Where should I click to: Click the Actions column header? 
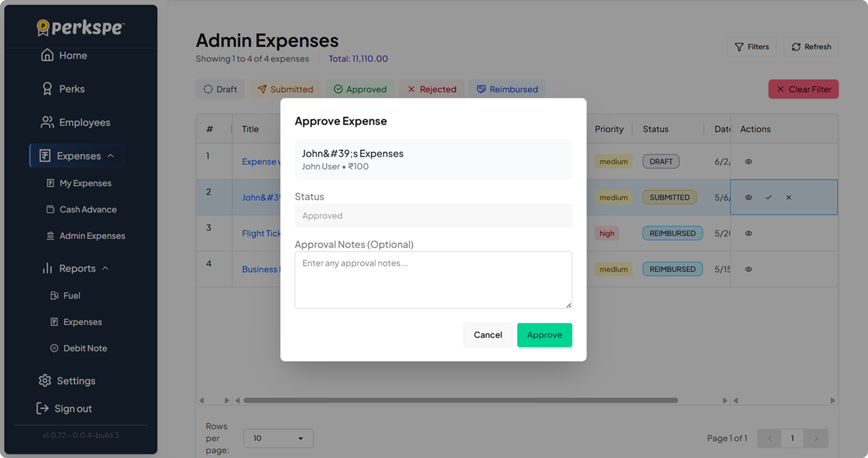click(x=755, y=129)
